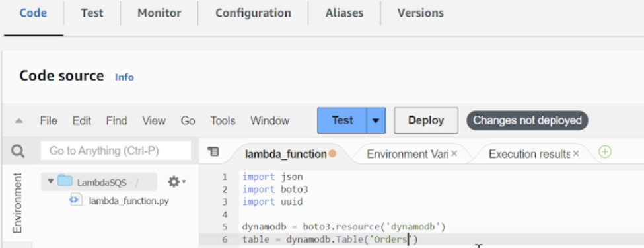Click the Changes not deployed badge
Screen dimensions: 644x248
tap(527, 120)
